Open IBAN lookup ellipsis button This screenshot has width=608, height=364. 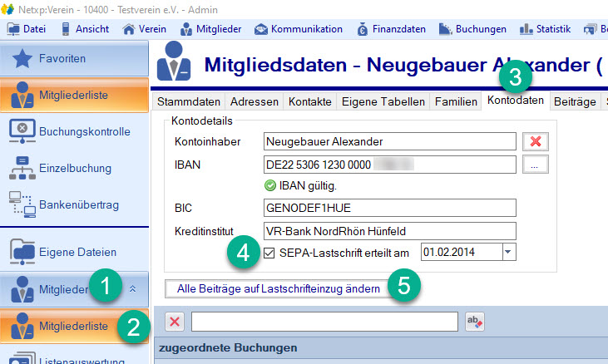pyautogui.click(x=536, y=165)
